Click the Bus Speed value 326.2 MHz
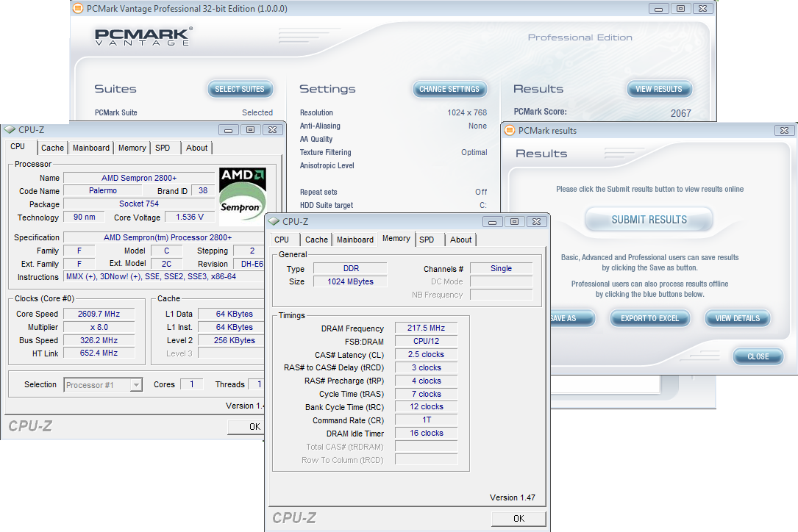The height and width of the screenshot is (532, 798). (99, 340)
